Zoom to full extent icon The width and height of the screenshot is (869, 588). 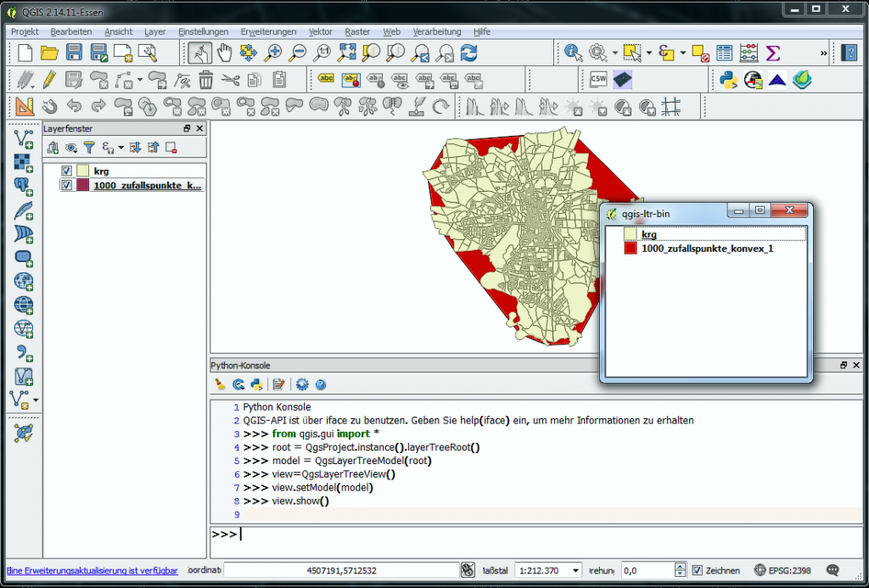[346, 53]
